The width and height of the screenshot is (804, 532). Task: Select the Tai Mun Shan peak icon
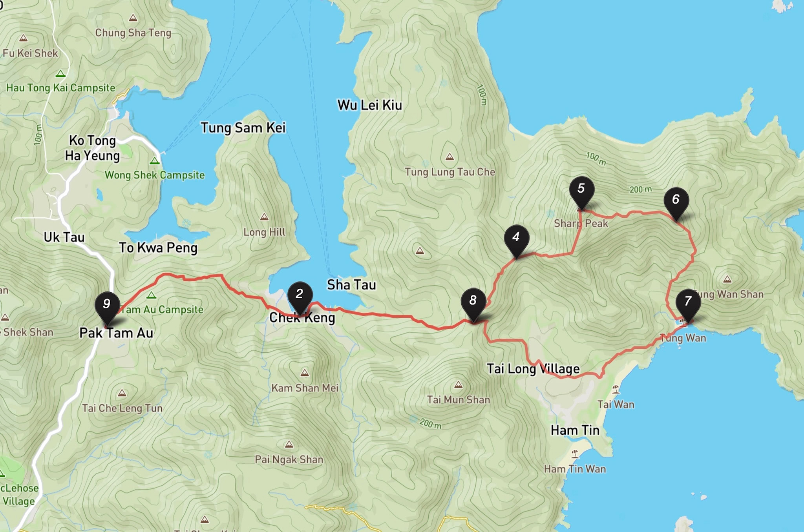point(458,385)
